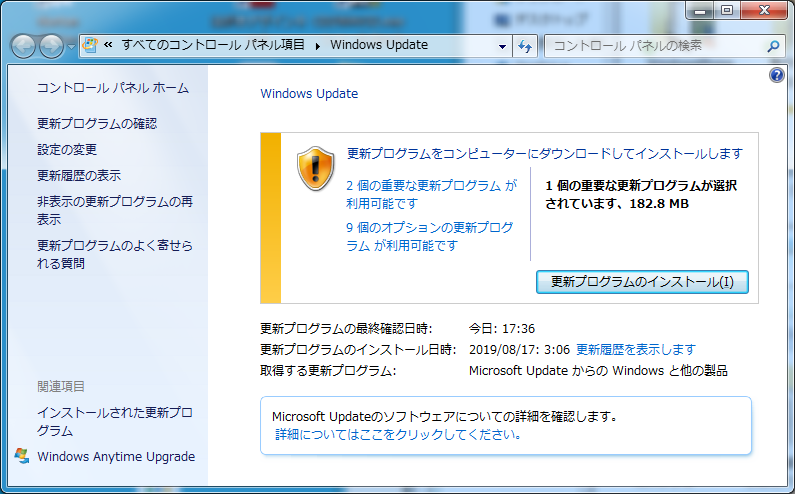The image size is (795, 494).
Task: Click the 182.8 MB selected update text
Action: pyautogui.click(x=659, y=204)
